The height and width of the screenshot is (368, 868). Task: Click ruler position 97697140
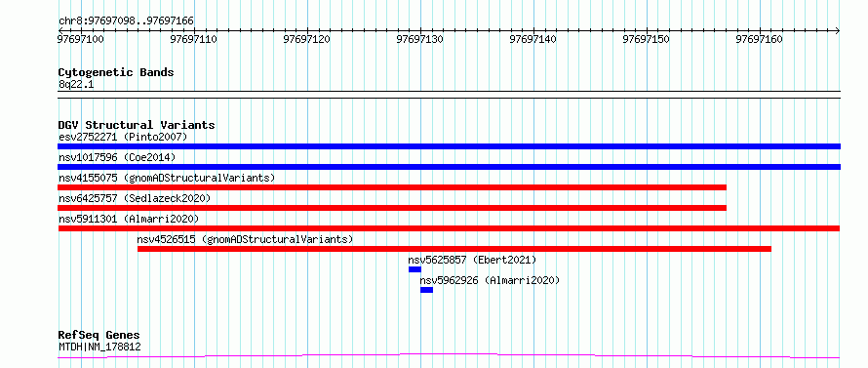(x=533, y=39)
